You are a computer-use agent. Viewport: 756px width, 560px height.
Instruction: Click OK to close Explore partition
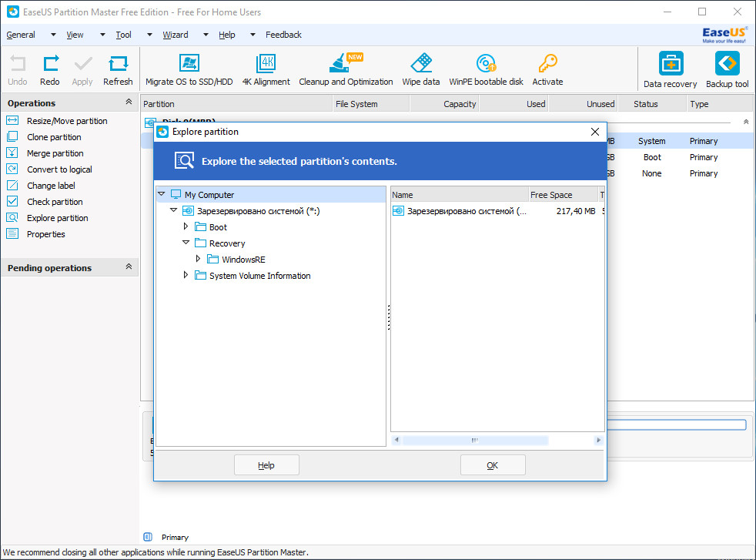493,465
